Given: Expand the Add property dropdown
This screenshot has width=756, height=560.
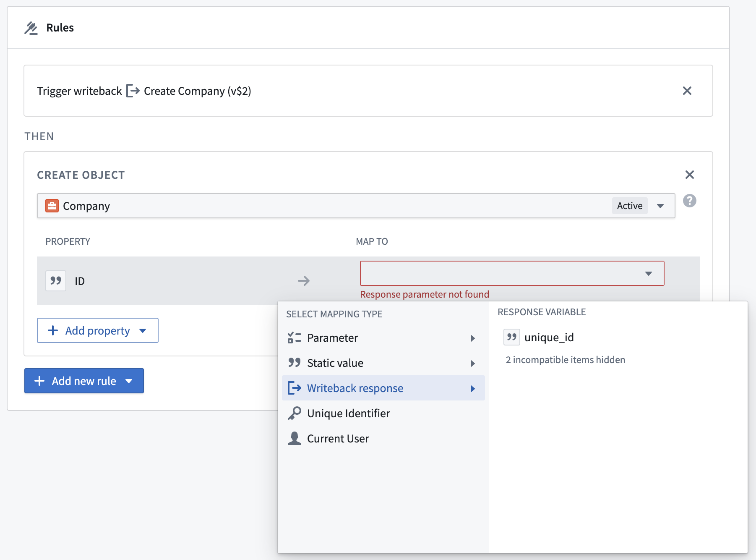Looking at the screenshot, I should tap(143, 331).
